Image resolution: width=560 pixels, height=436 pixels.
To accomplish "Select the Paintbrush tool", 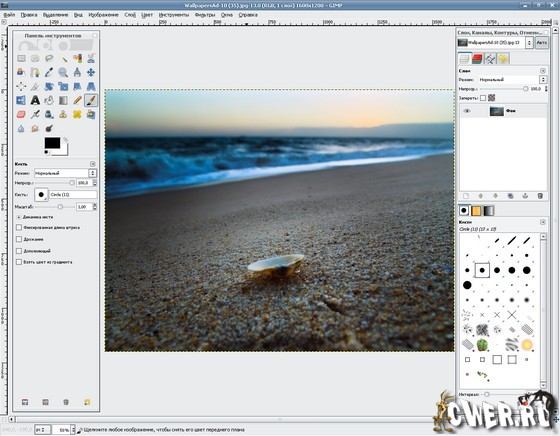I will pyautogui.click(x=91, y=100).
